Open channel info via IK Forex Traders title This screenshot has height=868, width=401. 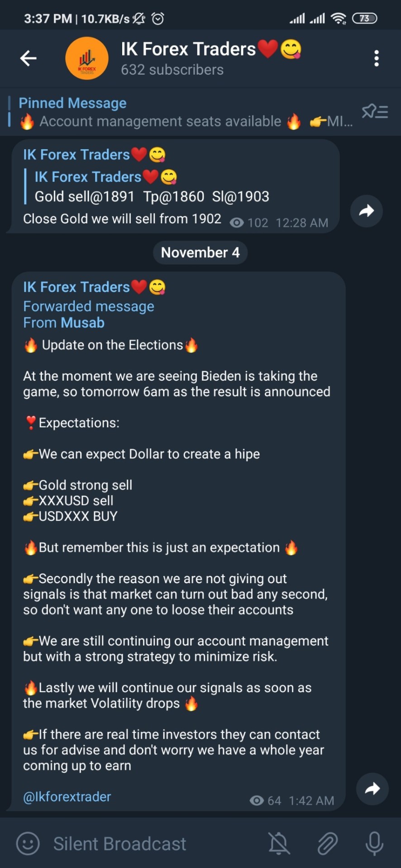188,49
